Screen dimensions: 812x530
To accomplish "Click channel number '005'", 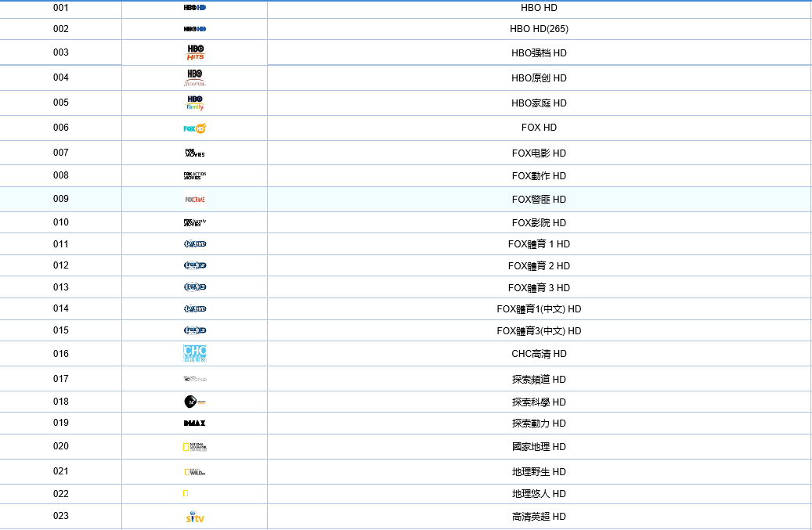I will point(60,103).
